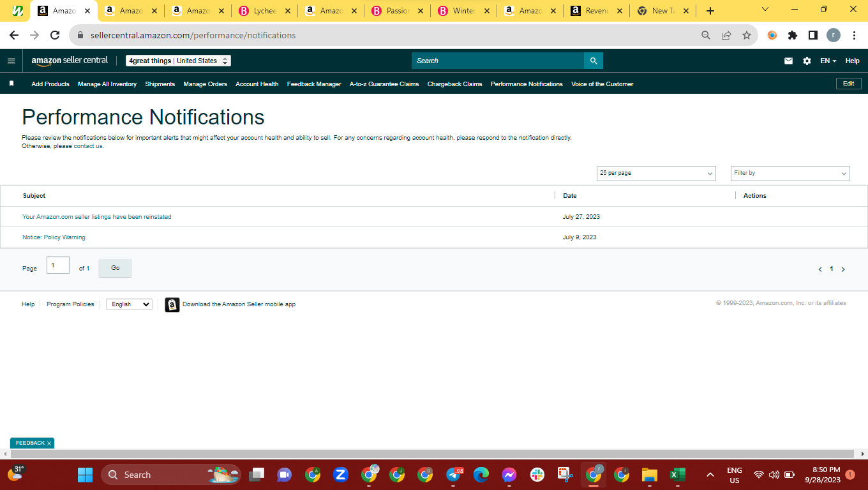868x490 pixels.
Task: Open a new tab with the plus icon
Action: click(x=710, y=11)
